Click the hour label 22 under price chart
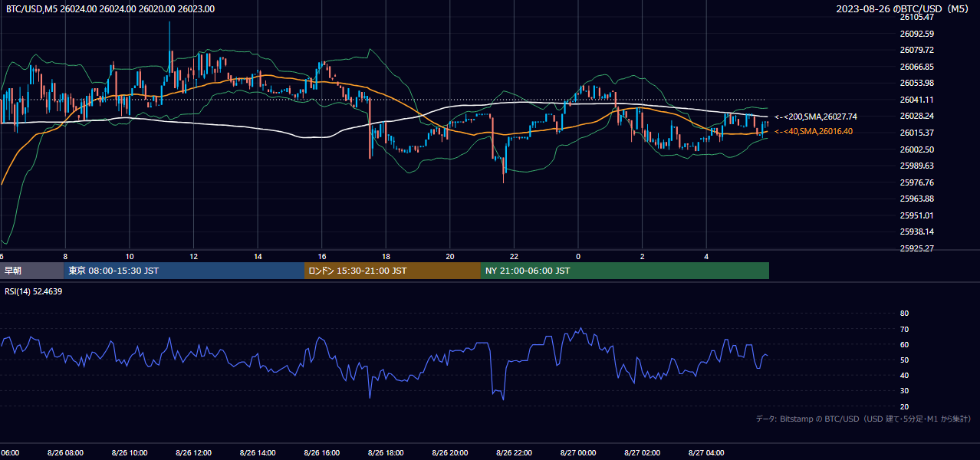The image size is (980, 460). pyautogui.click(x=514, y=257)
